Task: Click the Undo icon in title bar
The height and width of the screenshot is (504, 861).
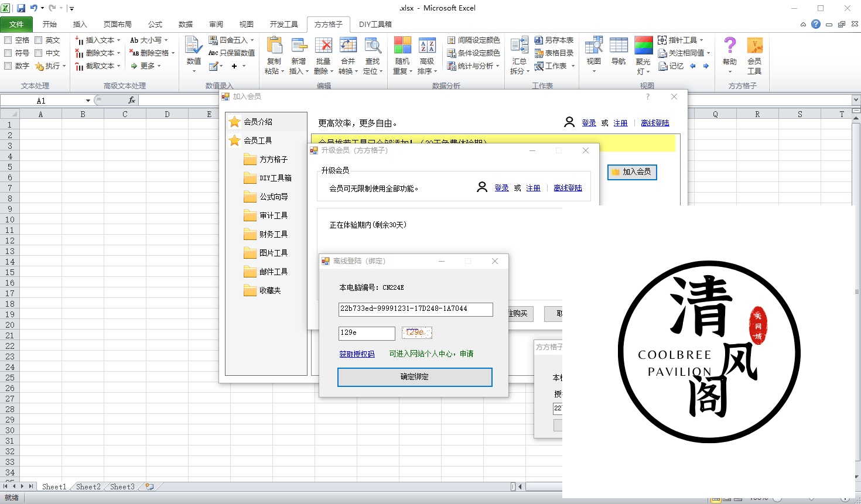Action: pyautogui.click(x=34, y=8)
